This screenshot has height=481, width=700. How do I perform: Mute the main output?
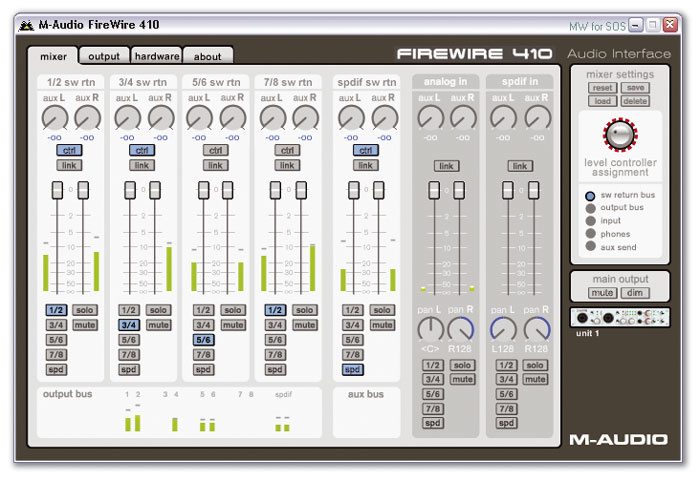(602, 293)
